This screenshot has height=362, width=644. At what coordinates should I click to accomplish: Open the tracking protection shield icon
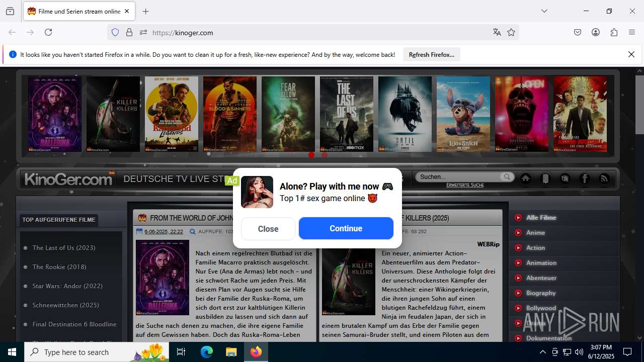point(115,32)
